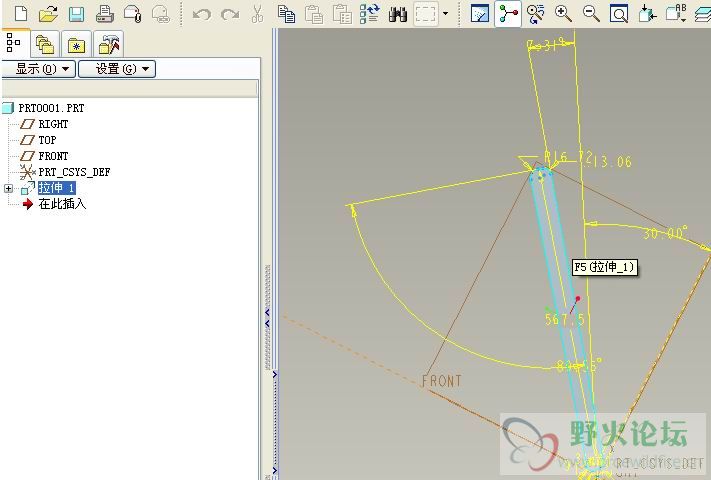Open the saved view list dropdown
The height and width of the screenshot is (480, 711).
676,14
